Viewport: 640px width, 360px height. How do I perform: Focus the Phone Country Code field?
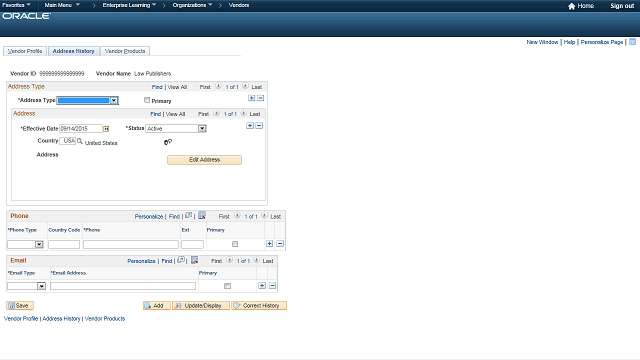(x=64, y=244)
